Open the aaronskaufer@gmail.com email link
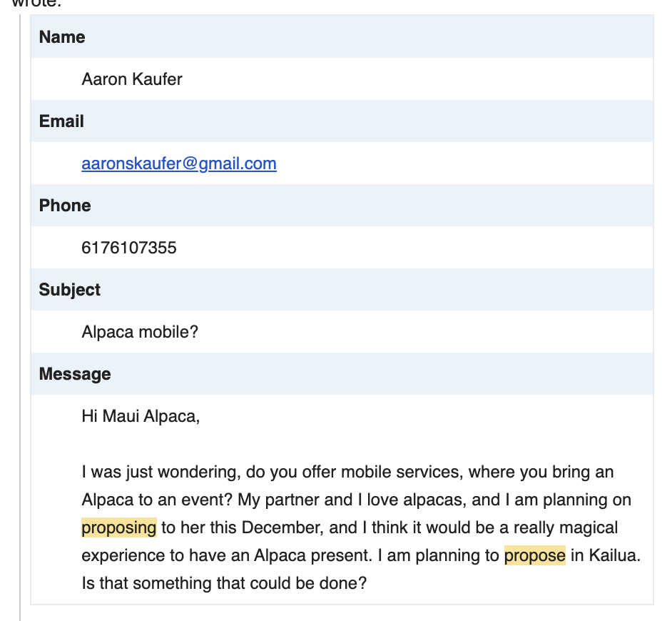This screenshot has height=621, width=672. coord(179,163)
